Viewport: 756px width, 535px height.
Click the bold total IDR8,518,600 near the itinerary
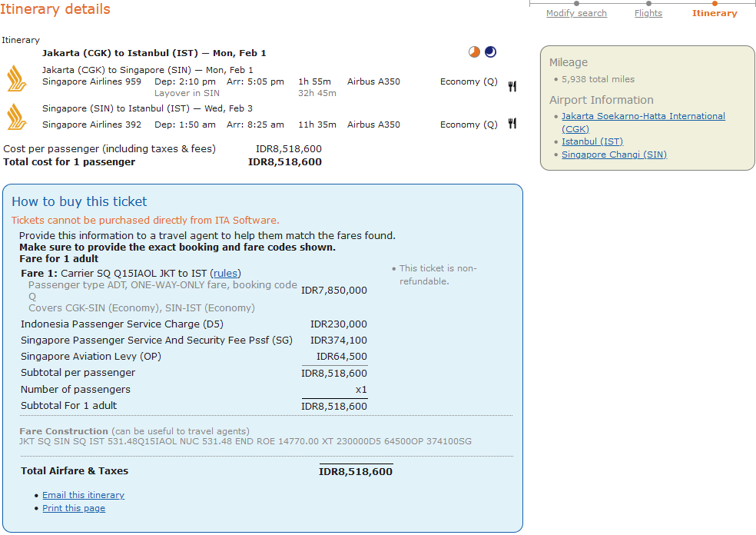[x=285, y=162]
